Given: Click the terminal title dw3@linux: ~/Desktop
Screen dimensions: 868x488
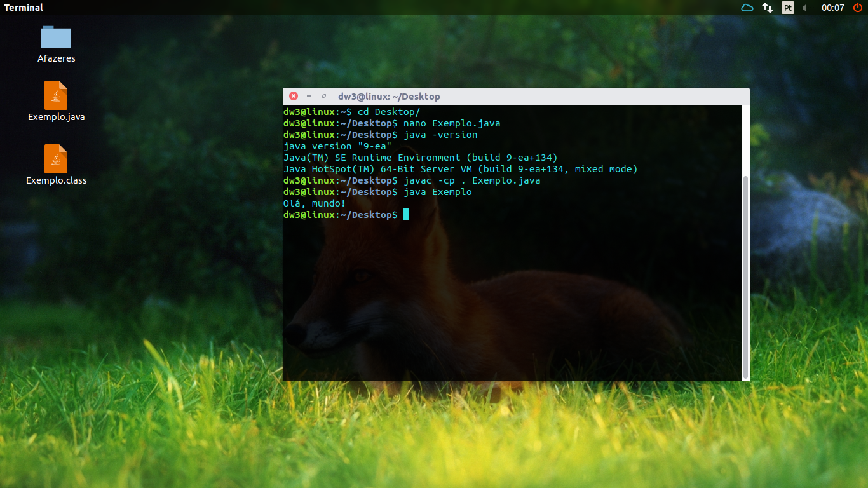Looking at the screenshot, I should (389, 97).
